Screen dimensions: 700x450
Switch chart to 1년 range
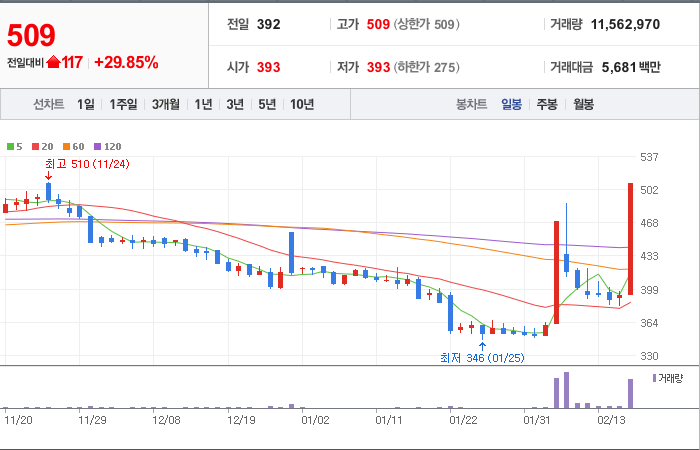203,104
